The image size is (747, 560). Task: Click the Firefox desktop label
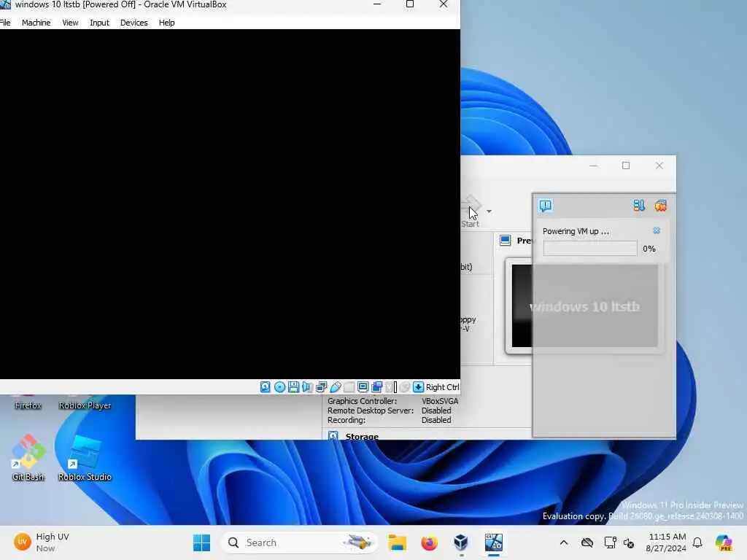coord(28,405)
